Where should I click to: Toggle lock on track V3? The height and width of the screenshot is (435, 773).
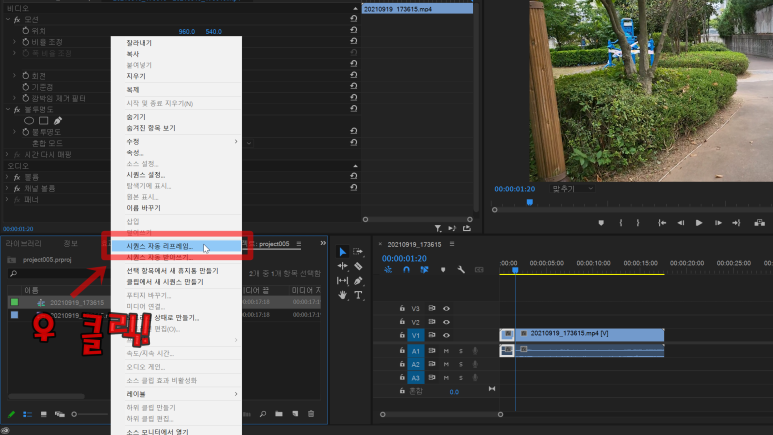tap(402, 308)
